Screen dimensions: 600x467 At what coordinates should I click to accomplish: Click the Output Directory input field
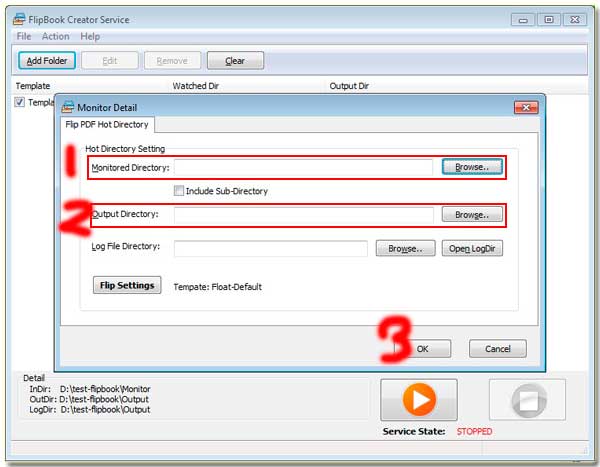pyautogui.click(x=304, y=215)
